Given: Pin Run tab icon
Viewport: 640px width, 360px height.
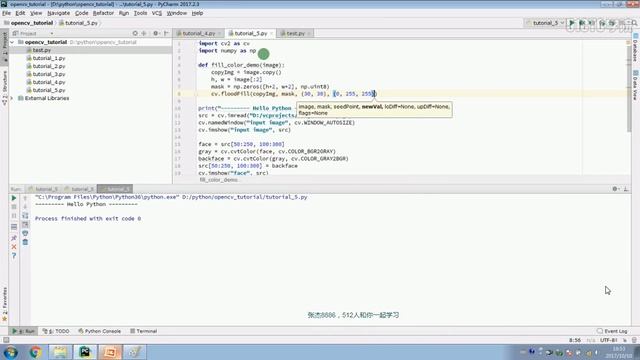Looking at the screenshot, I should pos(14,238).
